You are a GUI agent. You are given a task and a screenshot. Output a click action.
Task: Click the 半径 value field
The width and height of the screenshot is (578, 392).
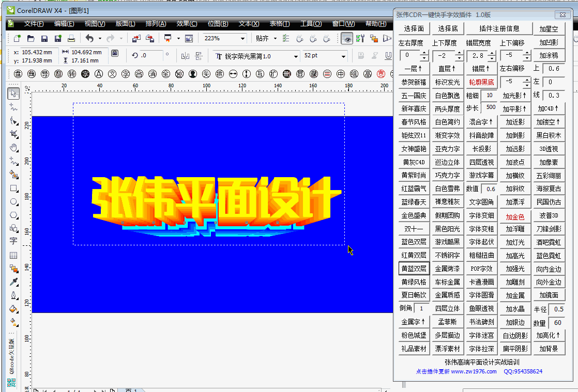tap(557, 309)
